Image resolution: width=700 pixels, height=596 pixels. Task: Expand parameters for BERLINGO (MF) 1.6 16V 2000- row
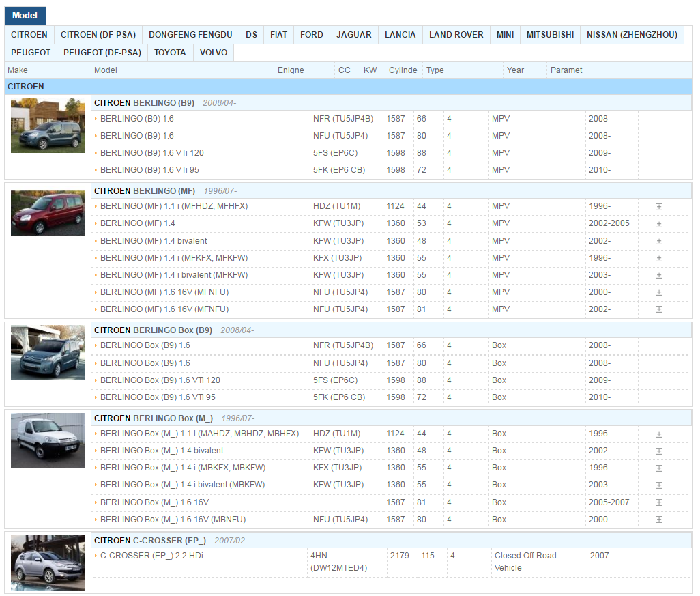point(658,292)
